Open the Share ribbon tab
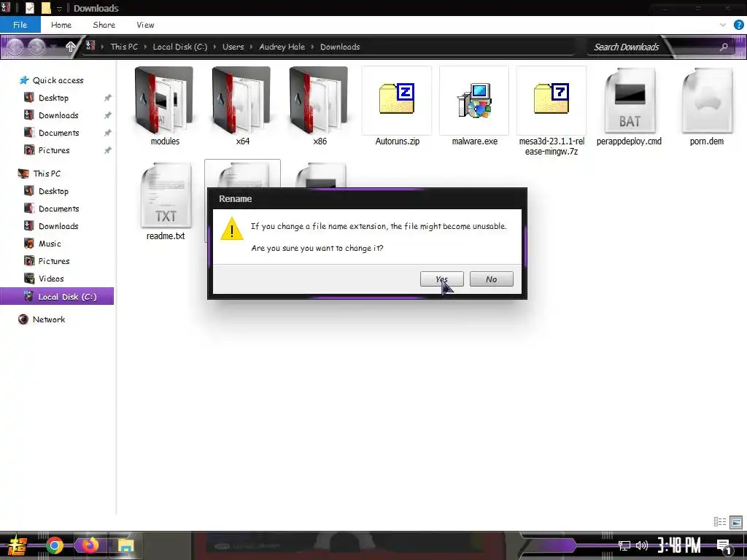 104,25
